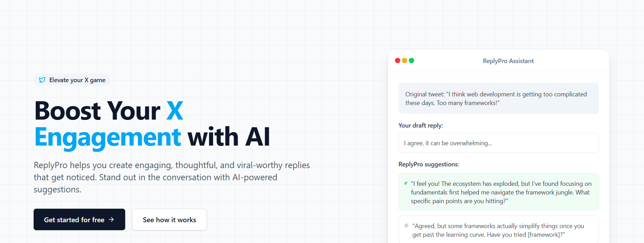Click the arrow icon inside Get started button
Image resolution: width=644 pixels, height=243 pixels.
[111, 219]
